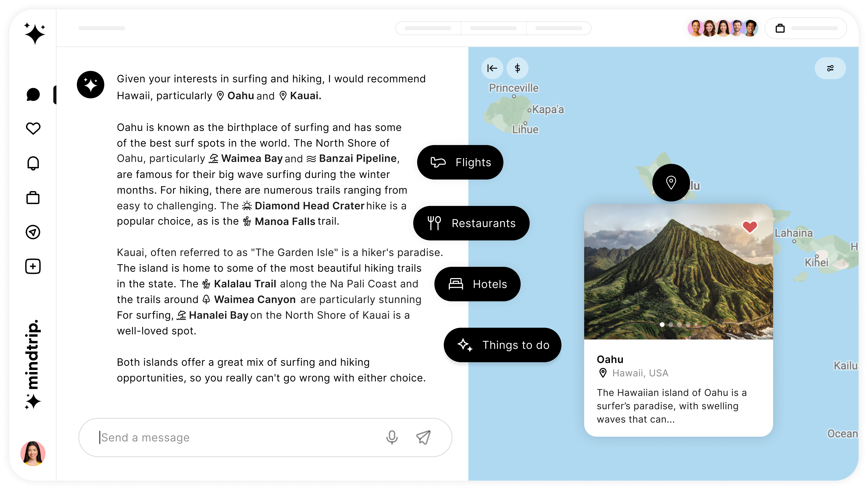Click the Hotels action button
The width and height of the screenshot is (868, 490).
coord(477,284)
